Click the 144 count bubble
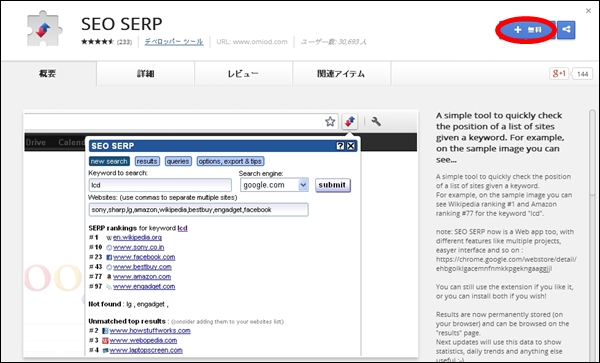The height and width of the screenshot is (363, 600). point(582,74)
